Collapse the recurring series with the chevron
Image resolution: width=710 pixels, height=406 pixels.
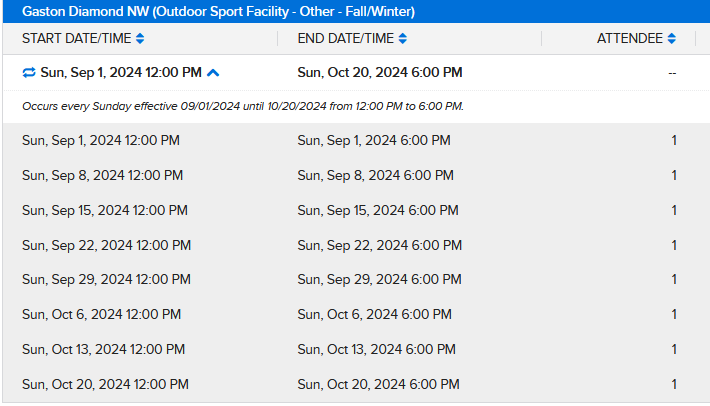214,73
